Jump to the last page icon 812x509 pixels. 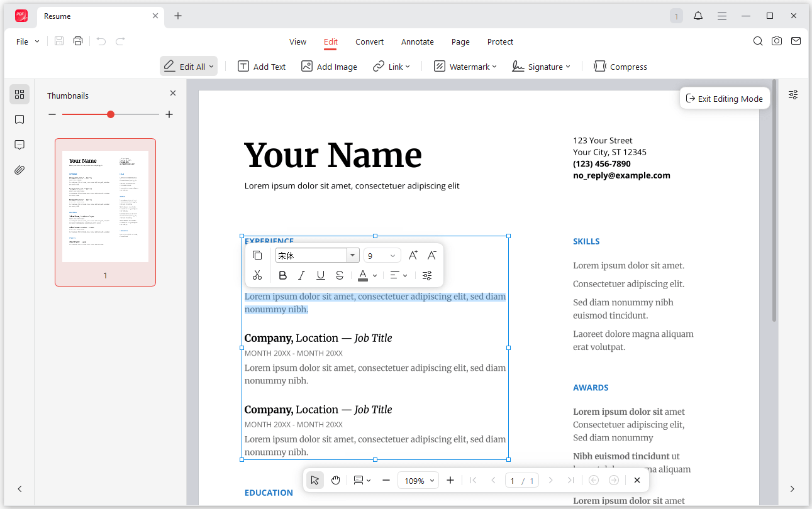point(570,480)
